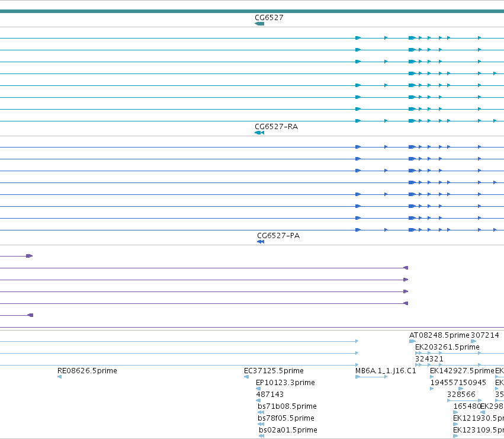Select the arrow glyph beneath EK142927.5prime
This screenshot has width=504, height=439.
(432, 377)
